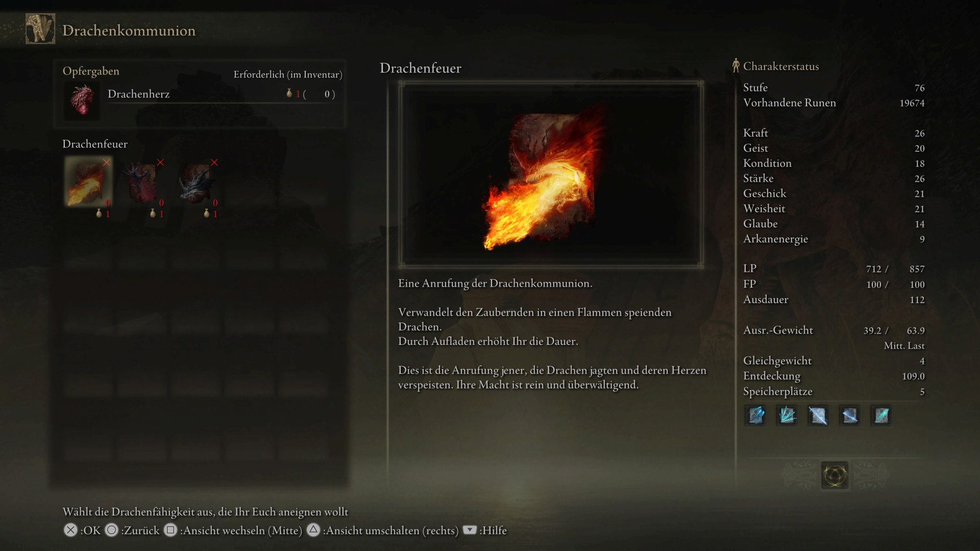Click the fourth memory slot spell icon
Screen dimensions: 980x551
[850, 416]
